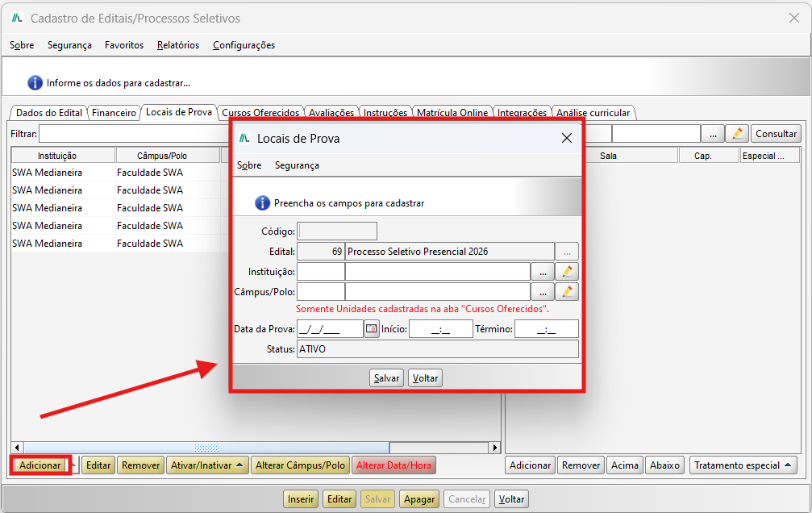Click the red Alterar Data/Hora button
The width and height of the screenshot is (812, 513).
[394, 465]
